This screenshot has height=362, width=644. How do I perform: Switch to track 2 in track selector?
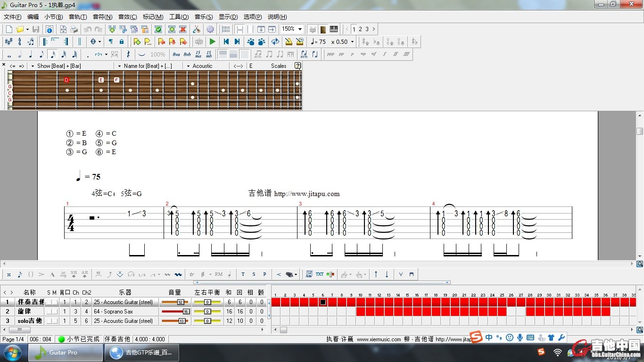click(360, 29)
